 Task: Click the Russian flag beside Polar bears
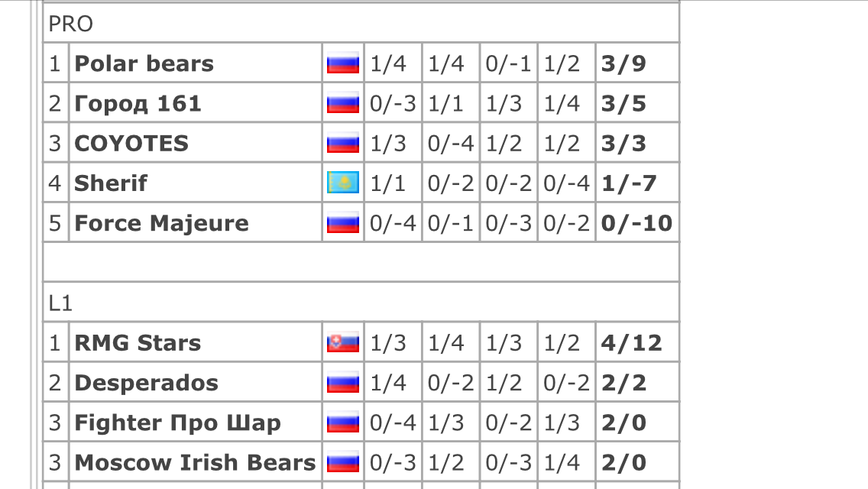pyautogui.click(x=342, y=63)
